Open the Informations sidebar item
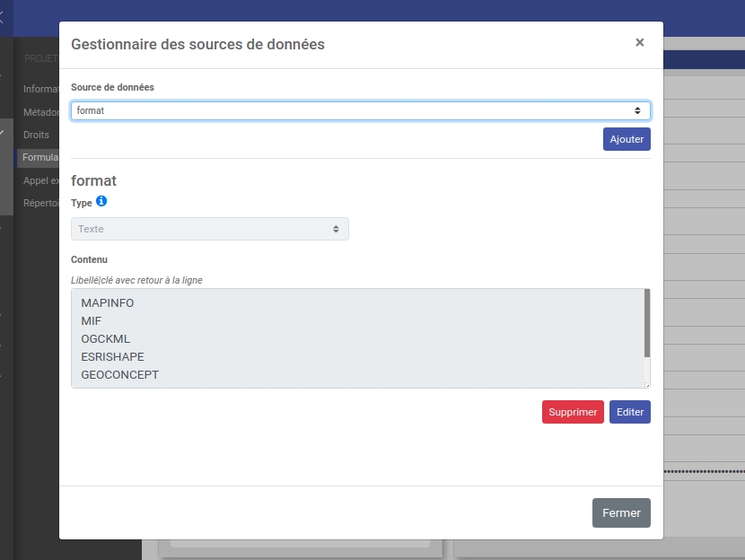The height and width of the screenshot is (560, 745). (x=40, y=89)
